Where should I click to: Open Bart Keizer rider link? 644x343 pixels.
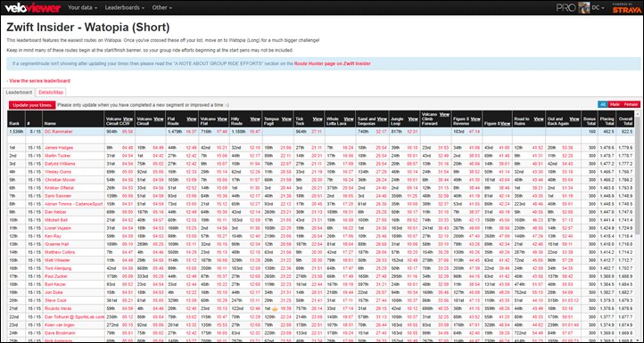(x=56, y=284)
